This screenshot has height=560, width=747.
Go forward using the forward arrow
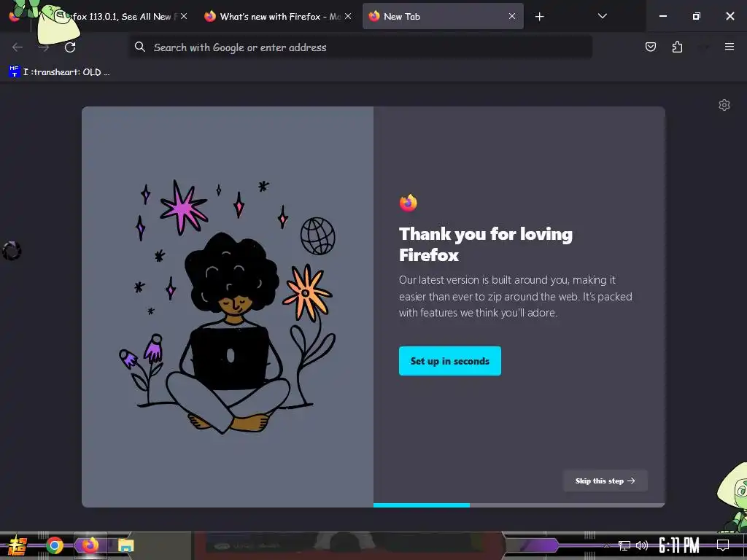click(x=44, y=47)
